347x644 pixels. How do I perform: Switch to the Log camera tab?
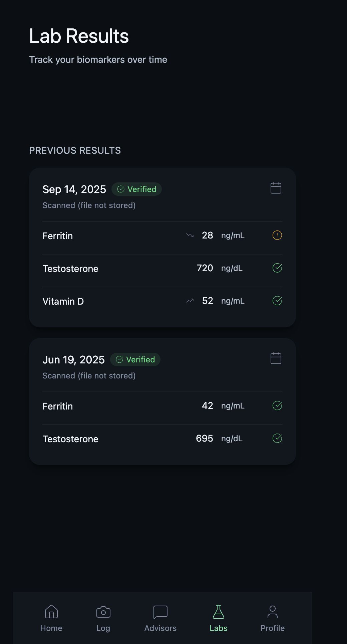[x=103, y=618]
